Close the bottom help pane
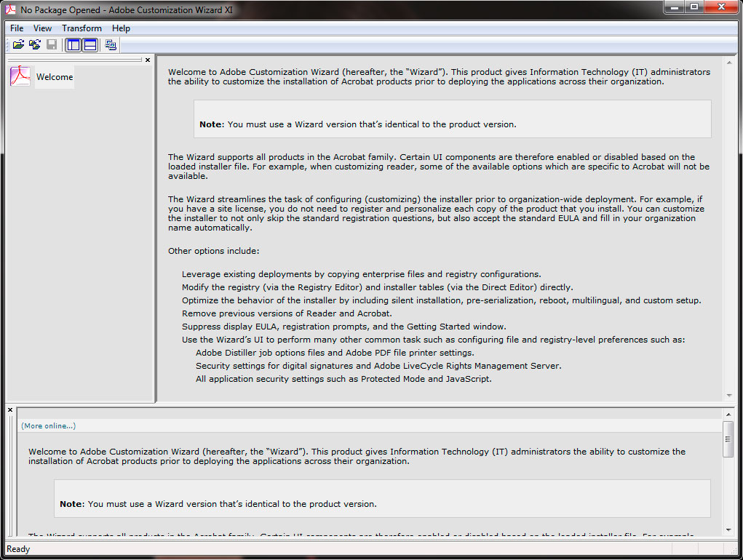Screen dimensions: 743x560 point(10,410)
